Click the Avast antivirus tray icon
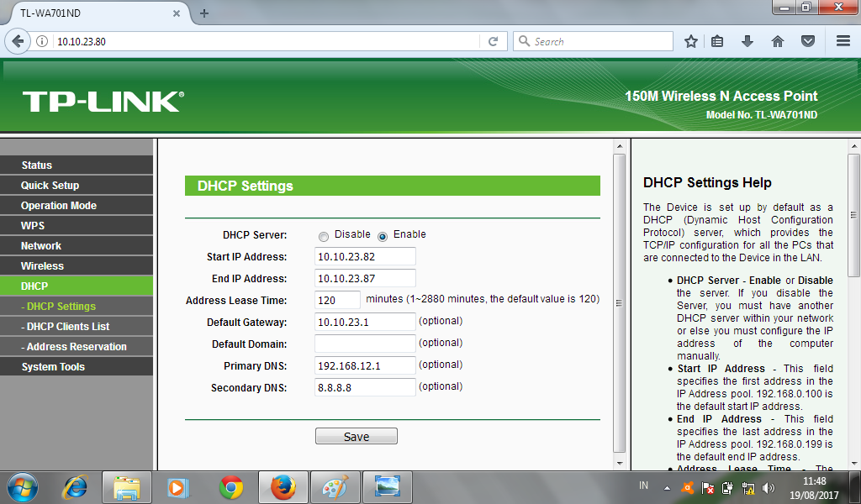The width and height of the screenshot is (861, 504). (688, 487)
